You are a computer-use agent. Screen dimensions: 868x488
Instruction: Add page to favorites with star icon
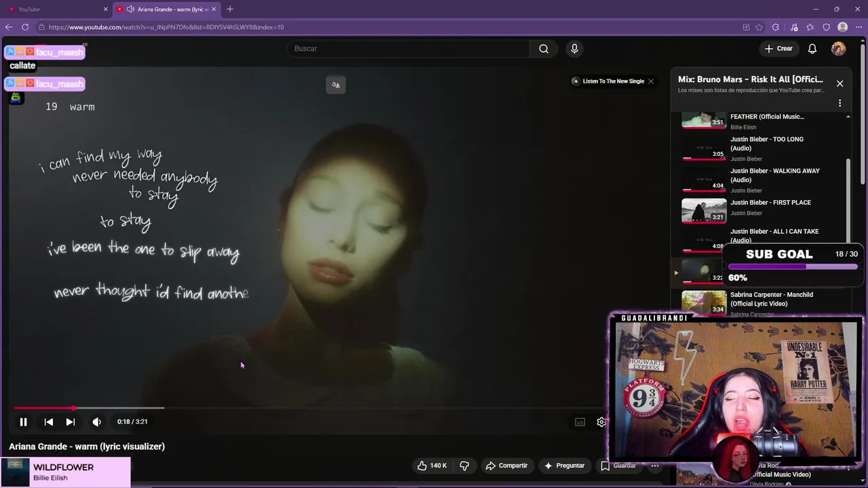click(x=759, y=27)
